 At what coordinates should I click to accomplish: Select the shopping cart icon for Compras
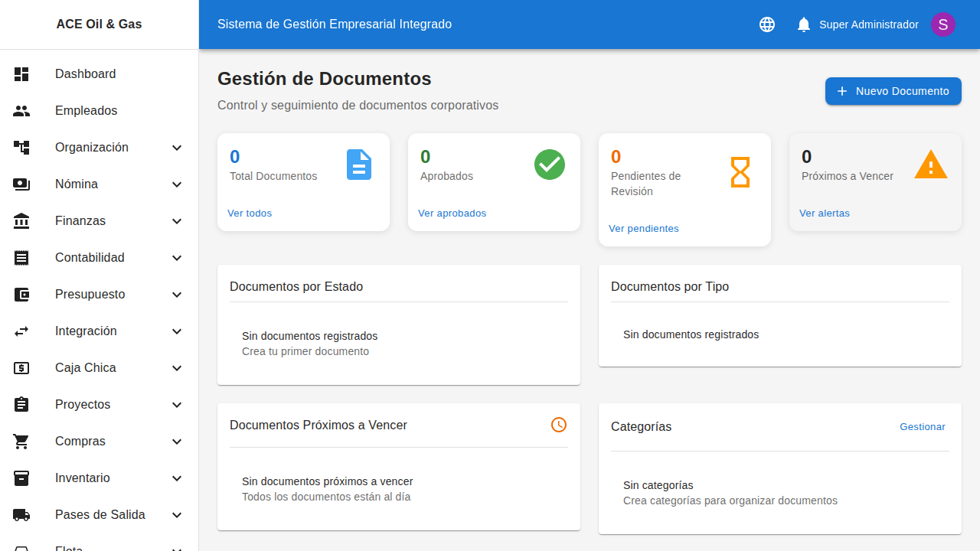pos(21,441)
